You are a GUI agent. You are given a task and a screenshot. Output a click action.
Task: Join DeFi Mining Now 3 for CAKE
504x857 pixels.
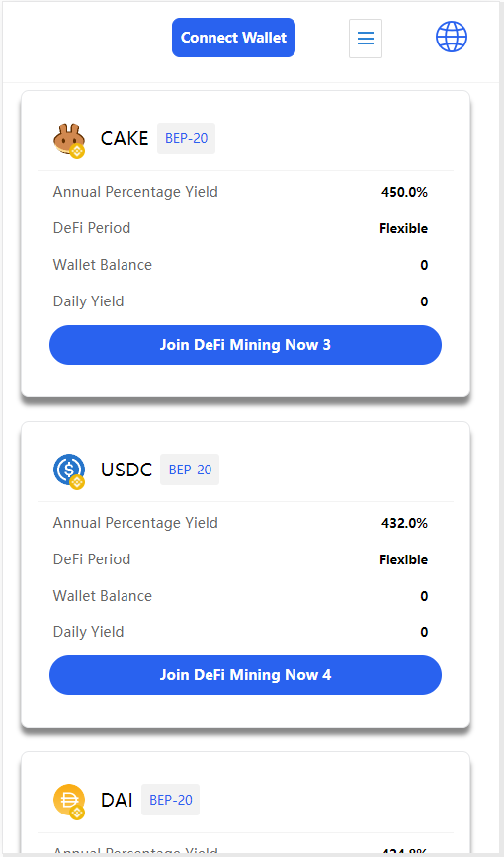245,345
